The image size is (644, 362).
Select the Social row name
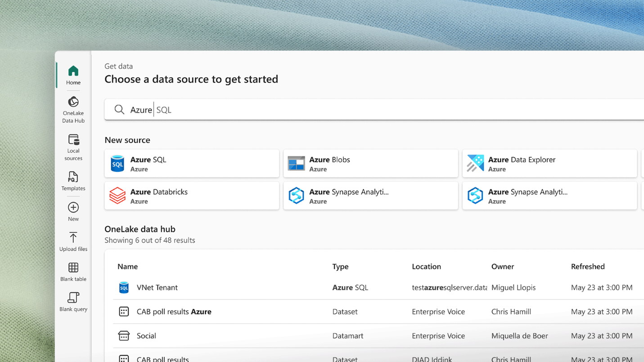(146, 336)
